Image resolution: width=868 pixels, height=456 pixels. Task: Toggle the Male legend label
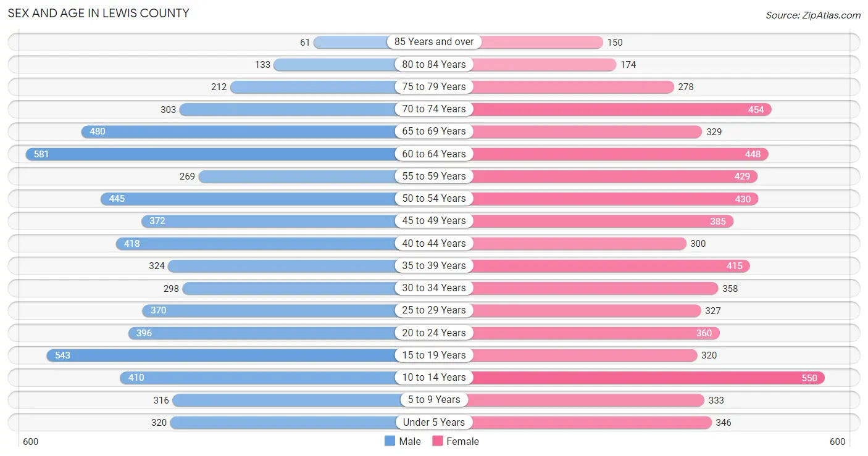(x=410, y=441)
